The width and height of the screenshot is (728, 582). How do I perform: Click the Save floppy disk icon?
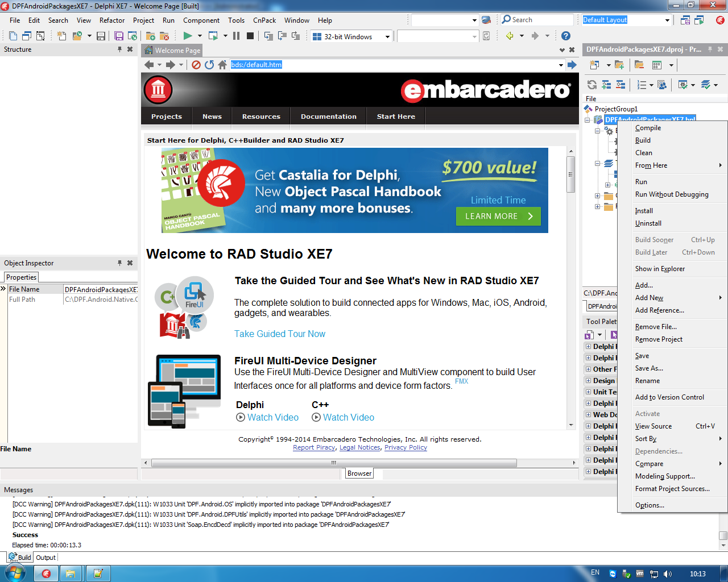tap(101, 36)
